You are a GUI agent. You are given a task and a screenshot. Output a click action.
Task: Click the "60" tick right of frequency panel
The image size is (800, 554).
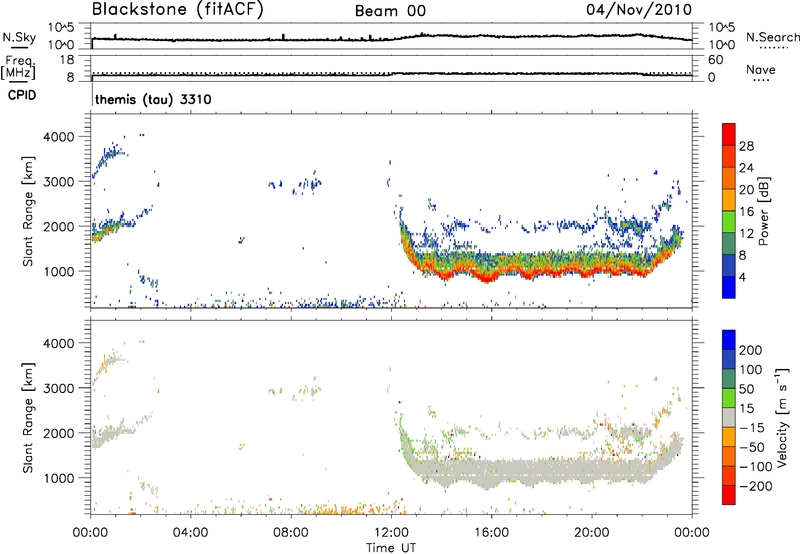click(x=716, y=60)
